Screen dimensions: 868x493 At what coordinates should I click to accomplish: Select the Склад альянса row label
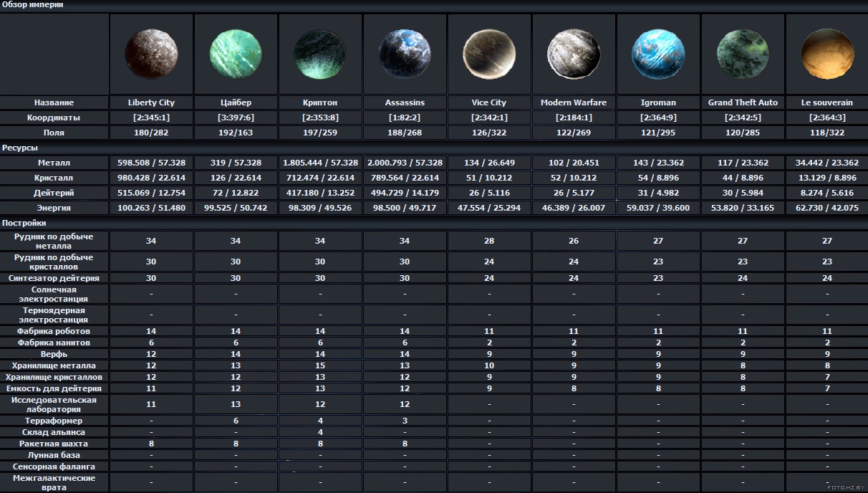[54, 432]
